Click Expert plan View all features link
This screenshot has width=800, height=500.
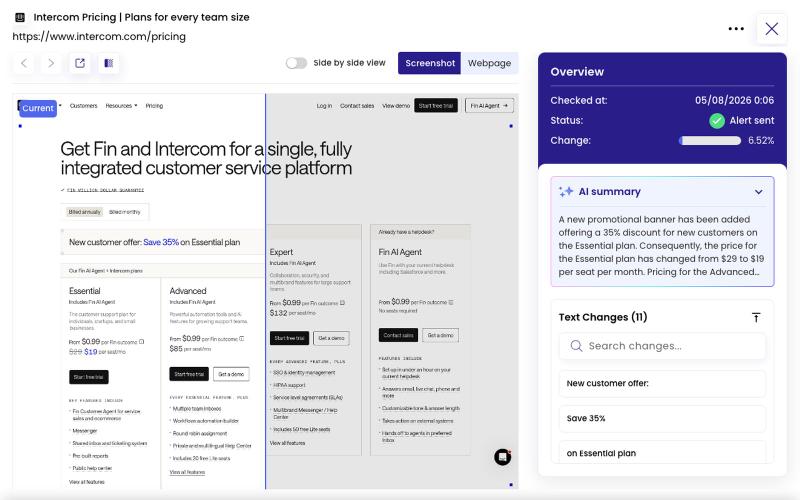287,443
